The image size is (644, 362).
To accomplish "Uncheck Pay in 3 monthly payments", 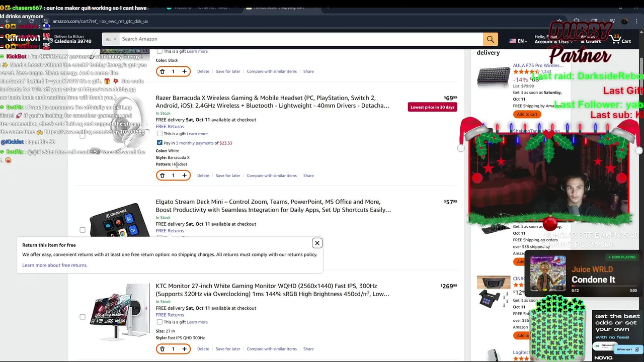I will click(159, 143).
